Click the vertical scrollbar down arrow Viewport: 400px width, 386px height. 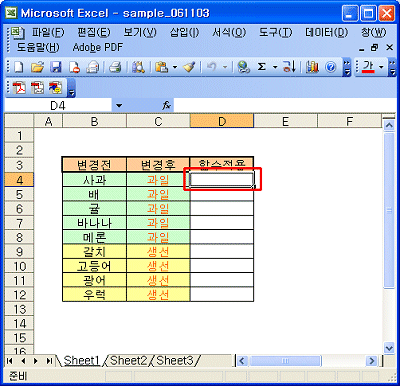coord(389,348)
